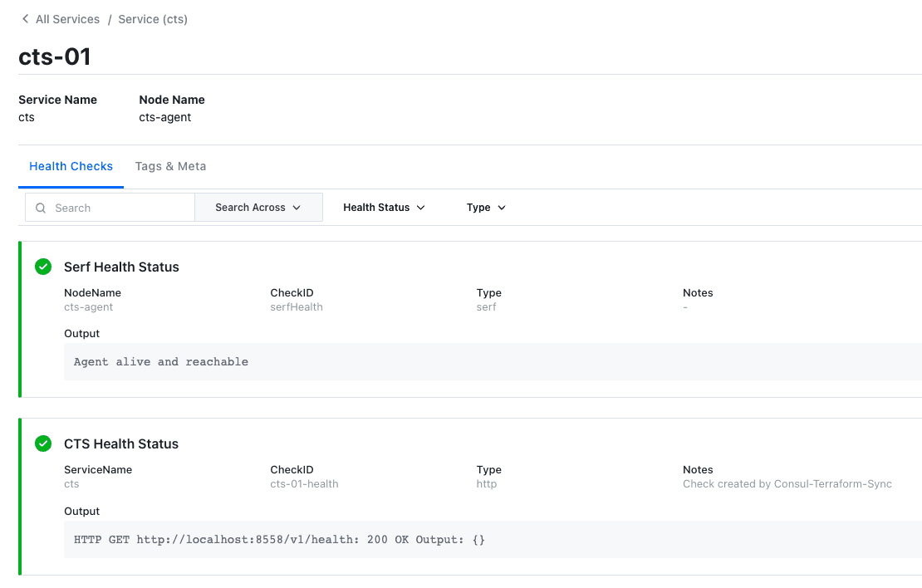Click the green passing icon for CTS Health Status
The height and width of the screenshot is (588, 922).
tap(43, 443)
